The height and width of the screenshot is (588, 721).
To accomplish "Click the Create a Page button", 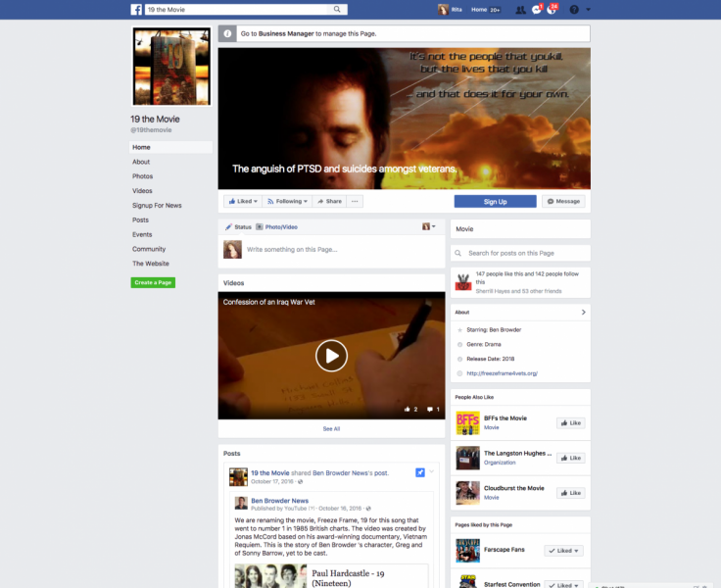I will point(153,282).
